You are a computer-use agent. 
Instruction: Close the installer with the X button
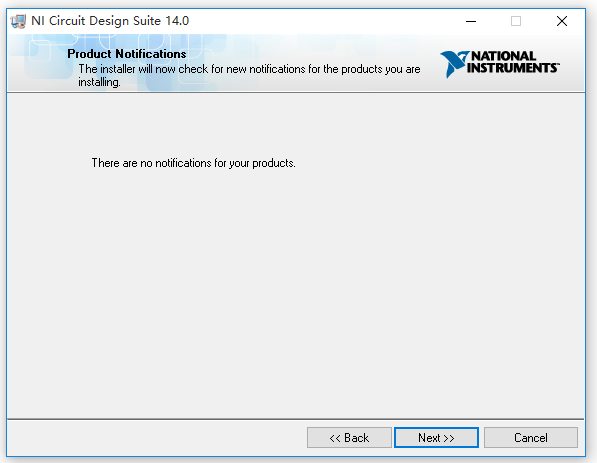pos(562,21)
